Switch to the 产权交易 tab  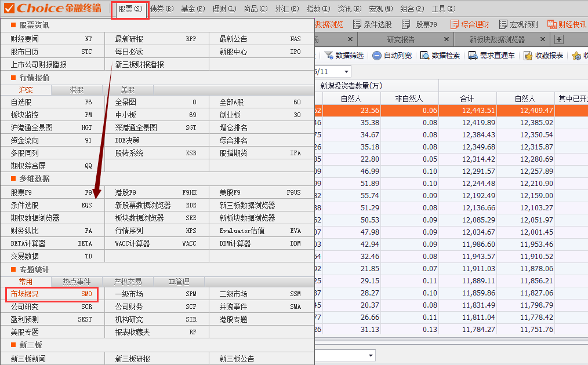tap(128, 282)
